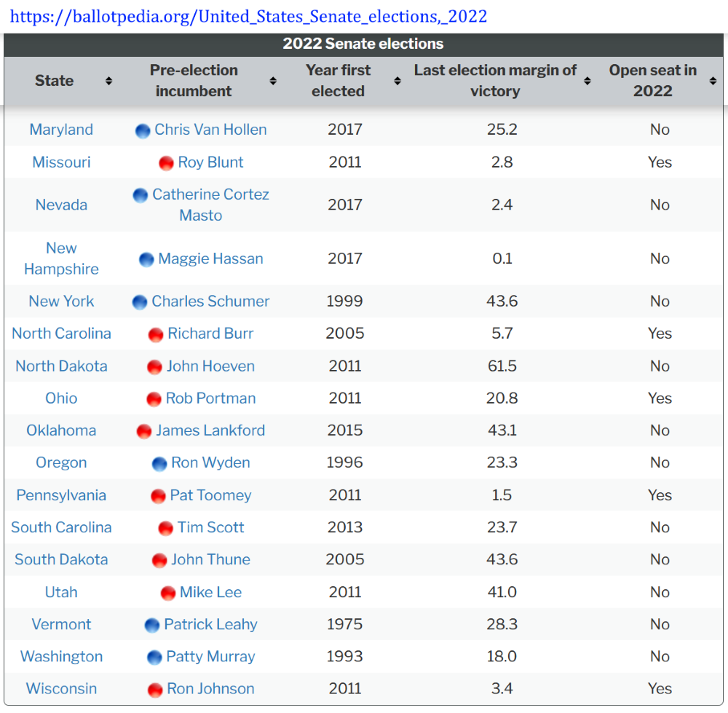Open John Thune's profile link
Screen dimensions: 728x713
click(x=210, y=560)
